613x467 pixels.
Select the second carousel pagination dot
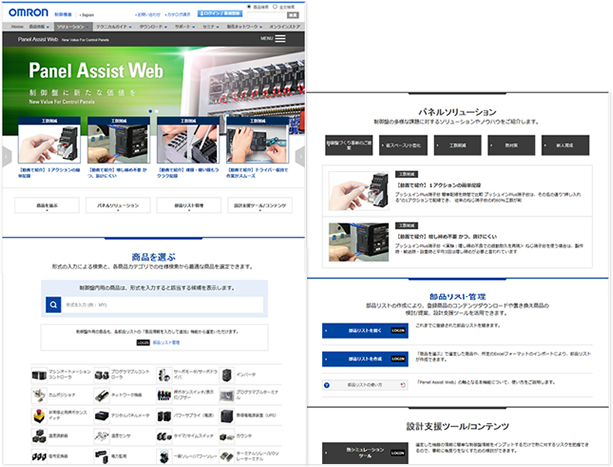pyautogui.click(x=157, y=111)
